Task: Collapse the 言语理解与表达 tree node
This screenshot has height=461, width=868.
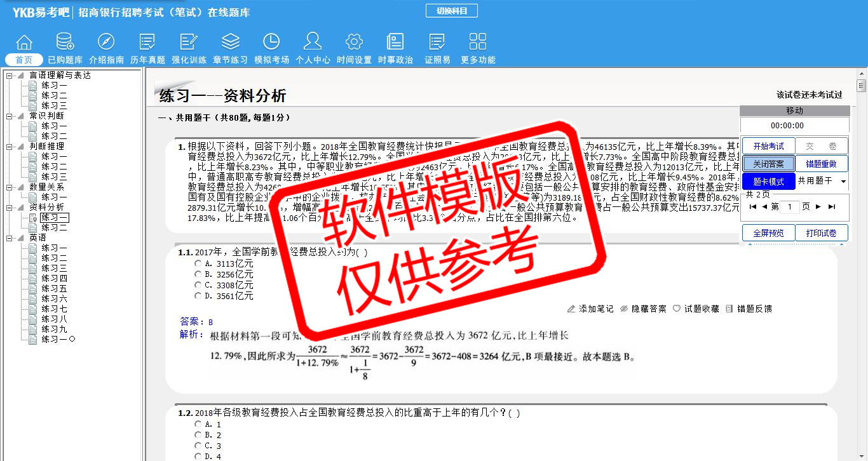Action: click(x=10, y=76)
